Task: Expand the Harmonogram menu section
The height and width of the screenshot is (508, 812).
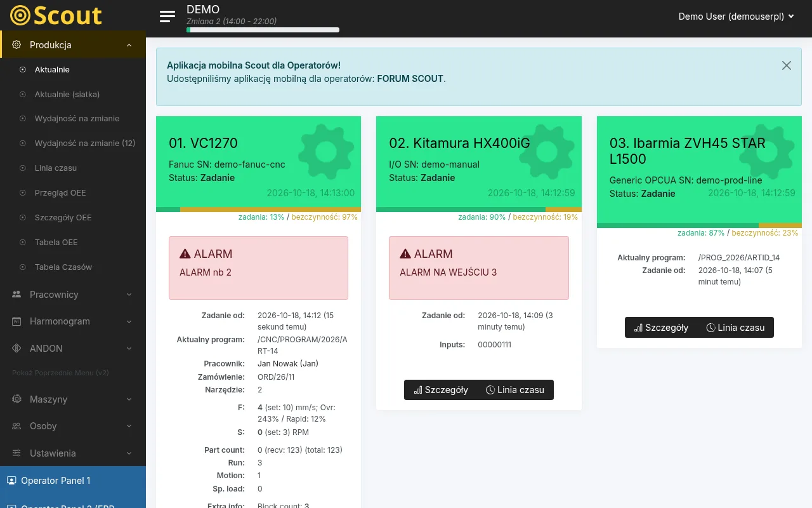Action: (129, 321)
